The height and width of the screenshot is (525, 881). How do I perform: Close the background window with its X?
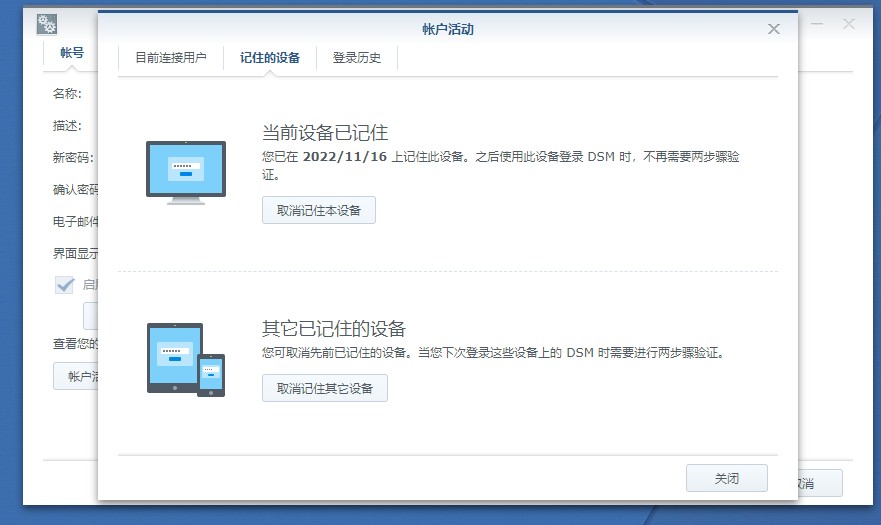point(848,24)
